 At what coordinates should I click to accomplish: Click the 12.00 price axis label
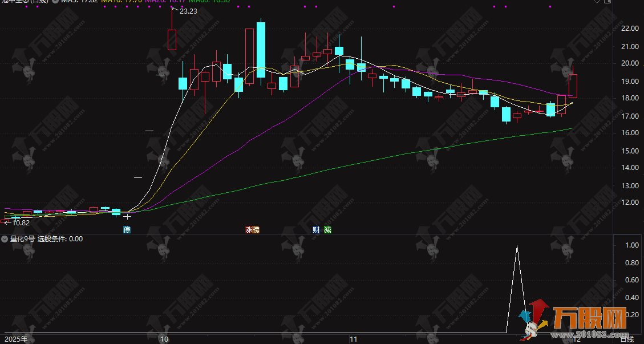pyautogui.click(x=630, y=203)
